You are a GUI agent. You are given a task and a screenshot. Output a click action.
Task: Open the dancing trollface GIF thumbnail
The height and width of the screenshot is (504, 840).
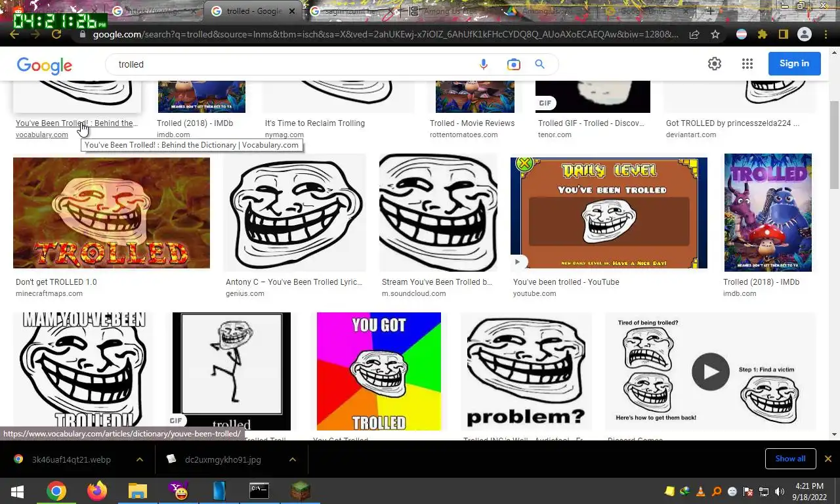coord(232,371)
